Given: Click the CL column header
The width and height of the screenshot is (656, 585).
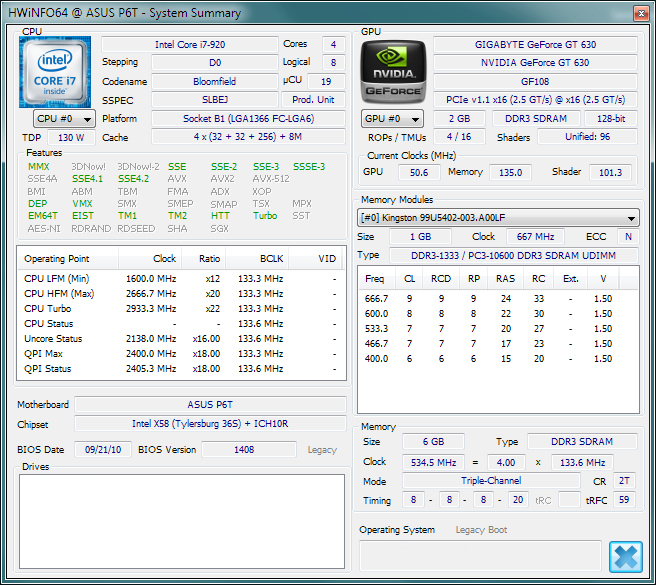Looking at the screenshot, I should pos(410,279).
